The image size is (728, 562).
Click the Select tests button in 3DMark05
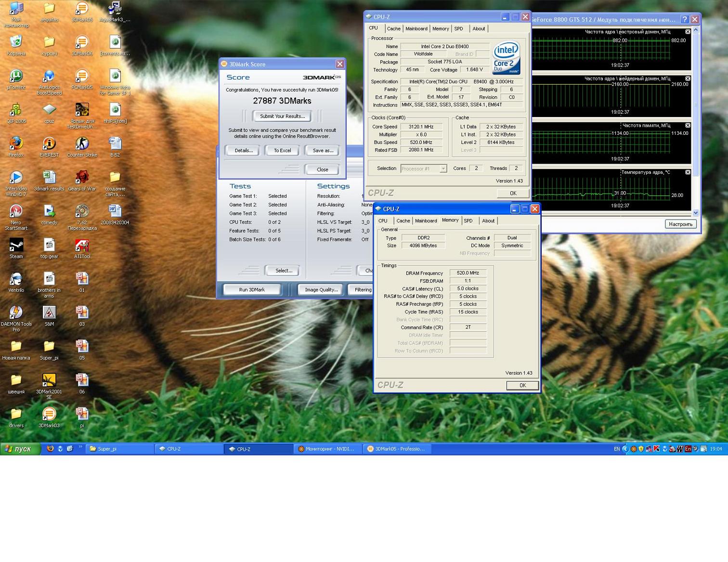pos(284,271)
